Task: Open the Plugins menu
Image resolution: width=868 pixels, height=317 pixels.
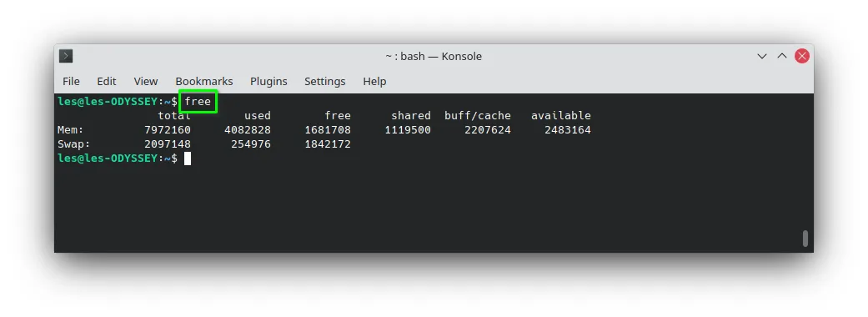Action: [x=268, y=81]
